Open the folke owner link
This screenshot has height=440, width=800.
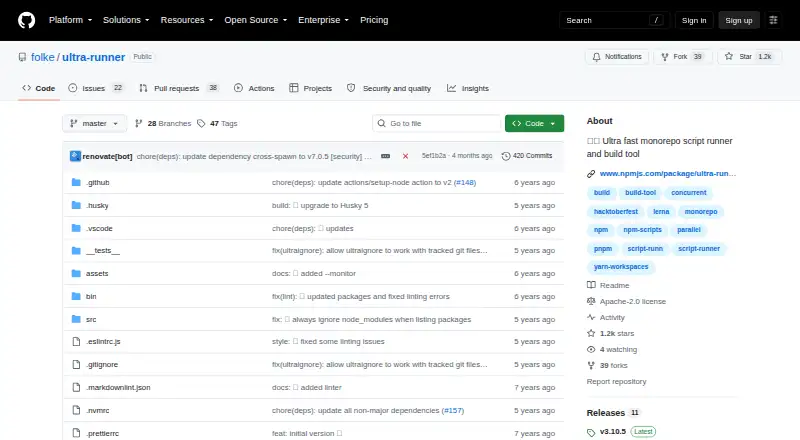pyautogui.click(x=43, y=57)
